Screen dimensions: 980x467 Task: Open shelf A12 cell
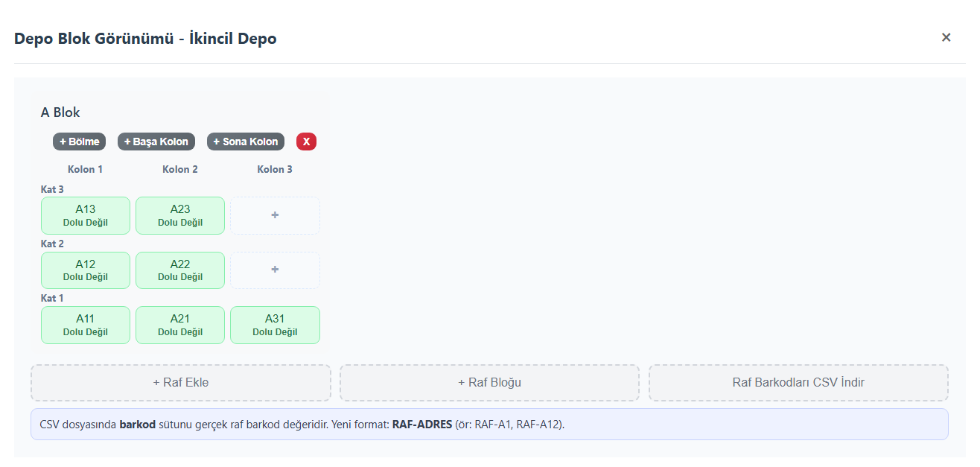86,270
